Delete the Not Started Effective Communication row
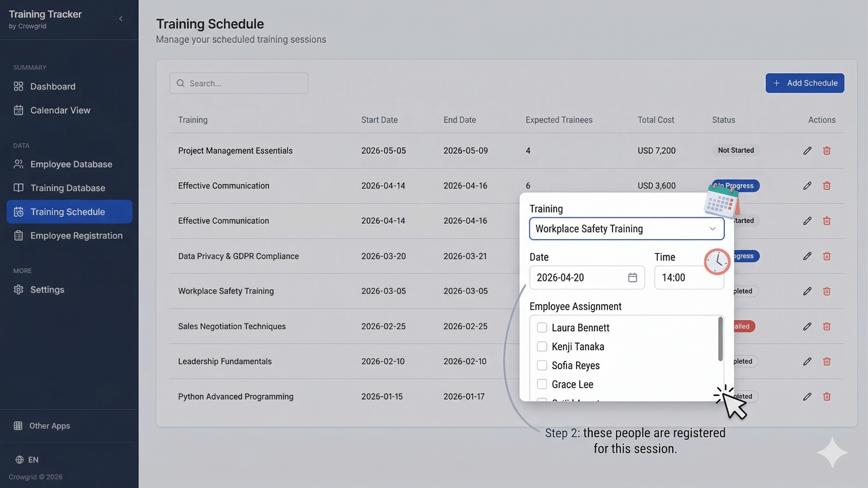The image size is (868, 488). 827,221
